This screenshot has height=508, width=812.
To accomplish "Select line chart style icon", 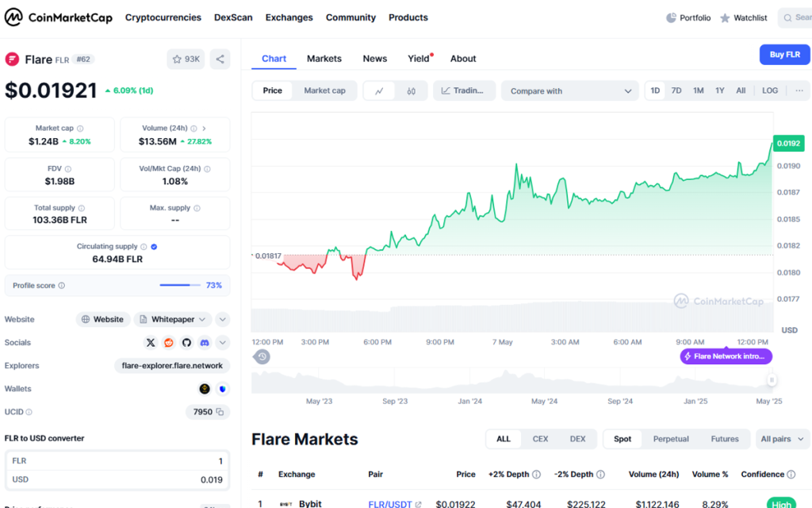I will coord(379,90).
